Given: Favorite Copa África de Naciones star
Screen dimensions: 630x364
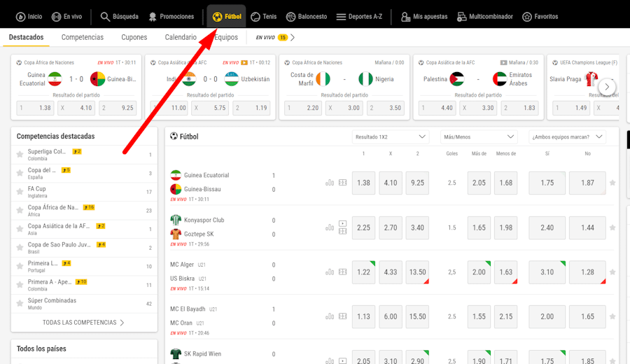Looking at the screenshot, I should click(20, 210).
